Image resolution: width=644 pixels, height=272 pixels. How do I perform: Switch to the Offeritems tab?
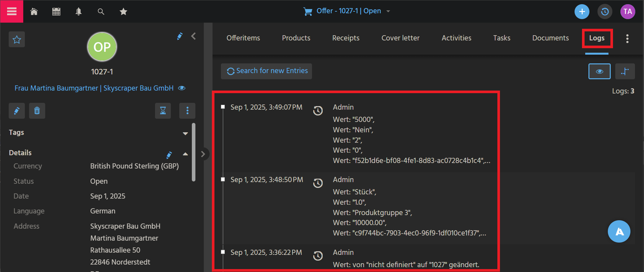(x=243, y=38)
